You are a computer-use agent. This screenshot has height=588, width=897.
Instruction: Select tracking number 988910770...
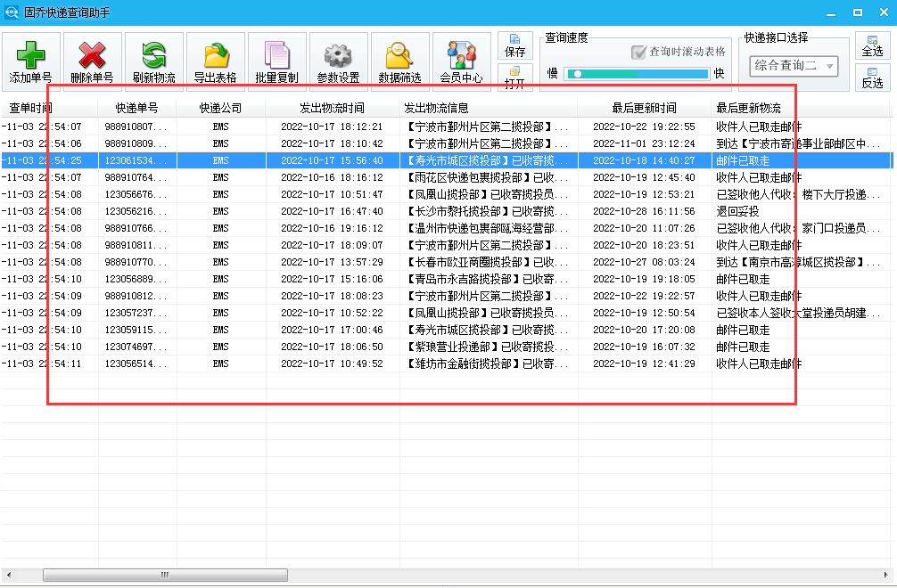(x=136, y=262)
